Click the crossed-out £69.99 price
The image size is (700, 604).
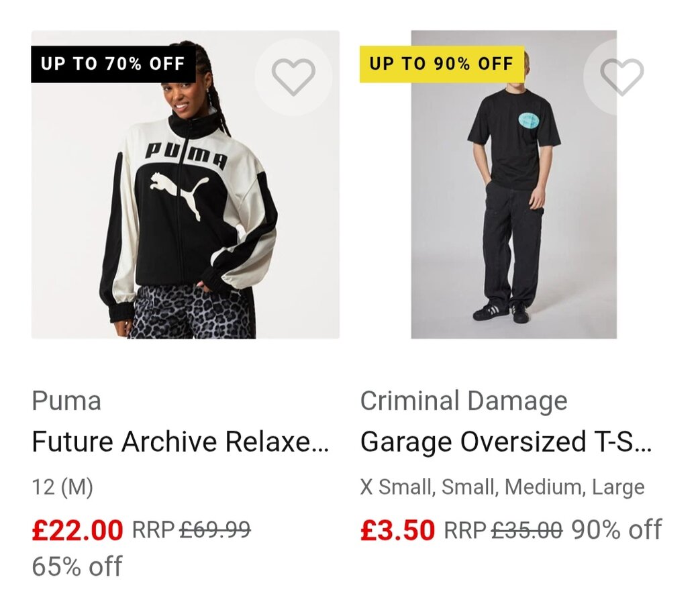[215, 530]
